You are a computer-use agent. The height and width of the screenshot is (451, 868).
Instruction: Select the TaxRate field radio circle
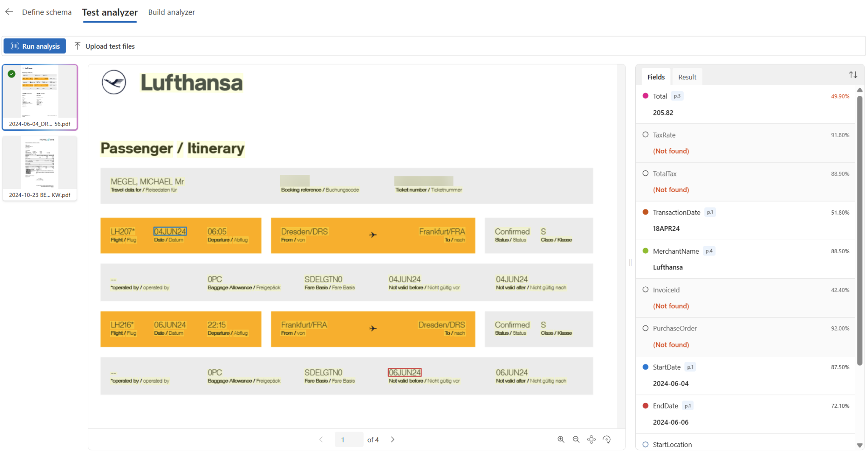(x=645, y=135)
